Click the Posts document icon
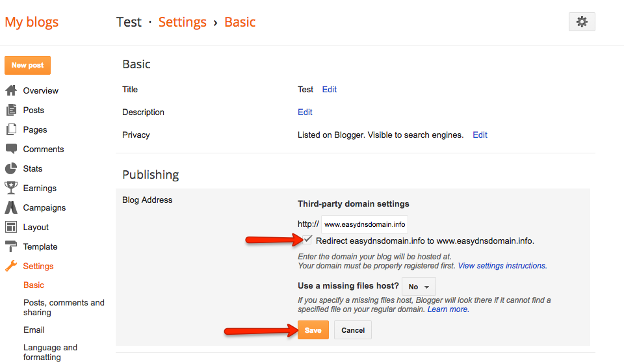Image resolution: width=624 pixels, height=364 pixels. click(x=11, y=110)
